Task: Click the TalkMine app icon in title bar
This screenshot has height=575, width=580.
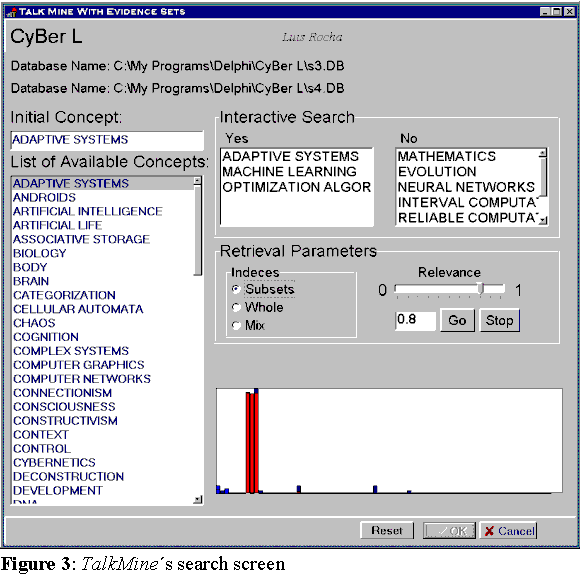Action: point(12,12)
